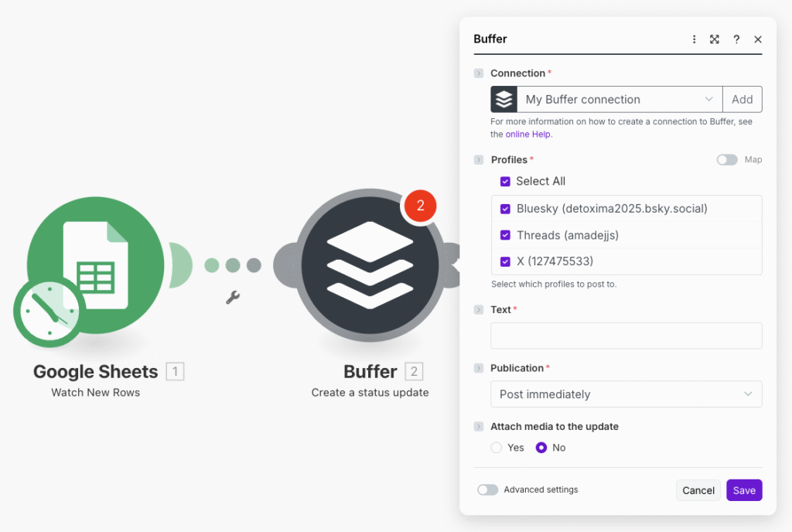Expand the Connection field info arrow
Image resolution: width=792 pixels, height=532 pixels.
click(x=479, y=73)
